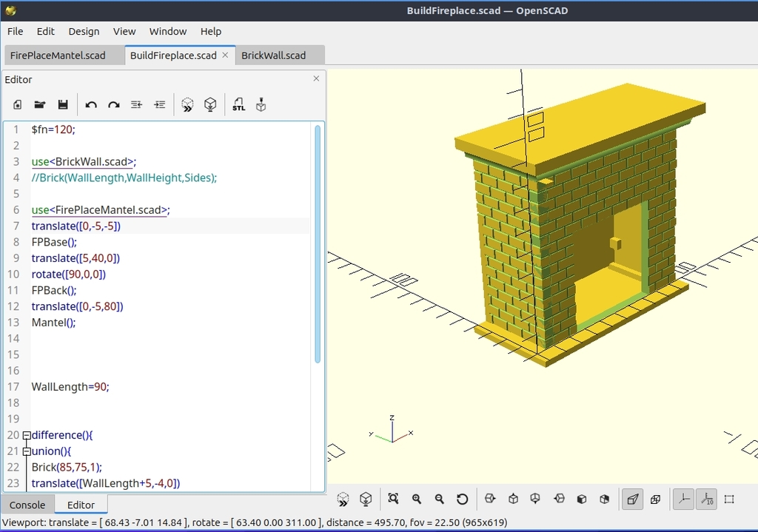Image resolution: width=758 pixels, height=532 pixels.
Task: Redo the edit using the editor toolbar
Action: point(113,104)
